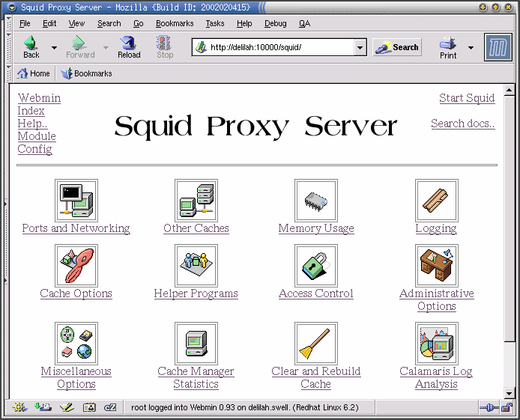The image size is (520, 420).
Task: Click the IRC chat status bar icon
Action: coord(110,407)
